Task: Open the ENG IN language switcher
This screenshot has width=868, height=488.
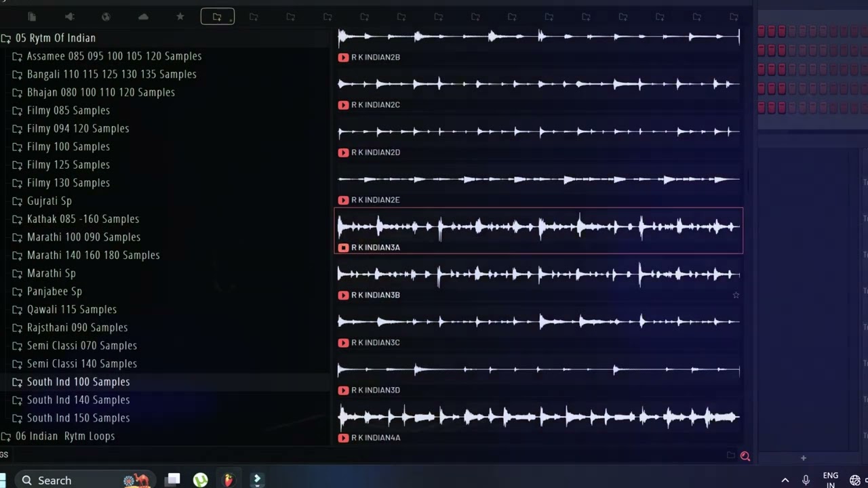Action: click(x=830, y=480)
